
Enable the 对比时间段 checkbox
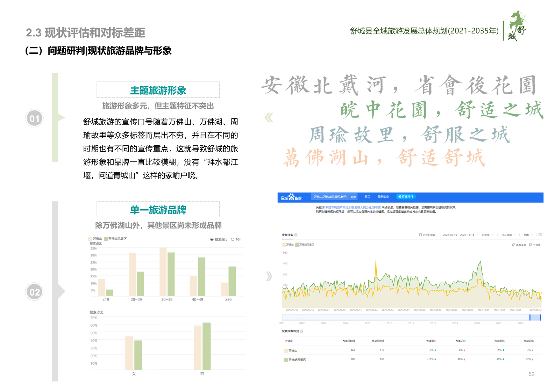[x=420, y=235]
